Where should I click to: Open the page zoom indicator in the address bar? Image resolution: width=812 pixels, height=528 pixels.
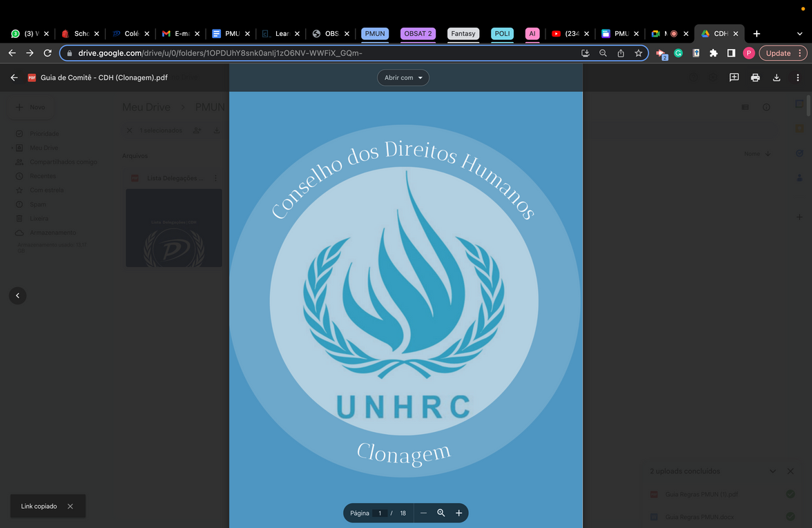pos(603,52)
